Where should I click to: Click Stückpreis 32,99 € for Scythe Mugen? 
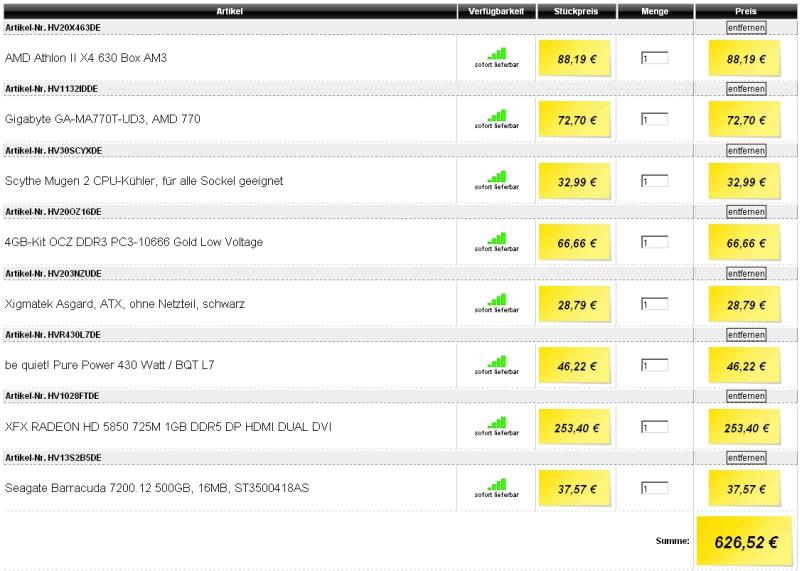(575, 182)
